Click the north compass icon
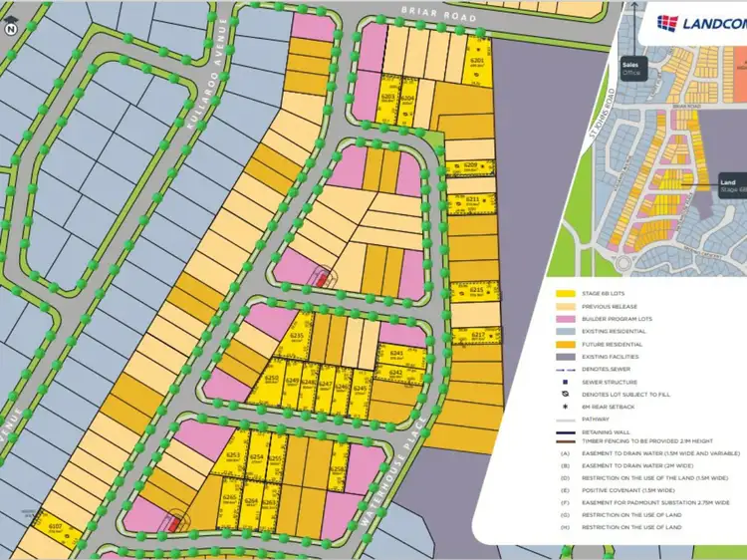The image size is (747, 560). click(x=12, y=29)
